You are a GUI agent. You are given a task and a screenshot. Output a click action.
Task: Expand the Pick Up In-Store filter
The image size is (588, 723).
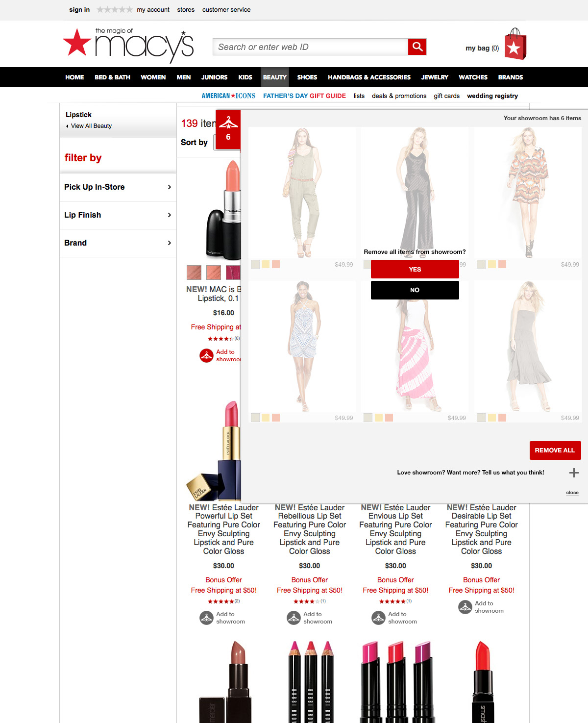118,187
